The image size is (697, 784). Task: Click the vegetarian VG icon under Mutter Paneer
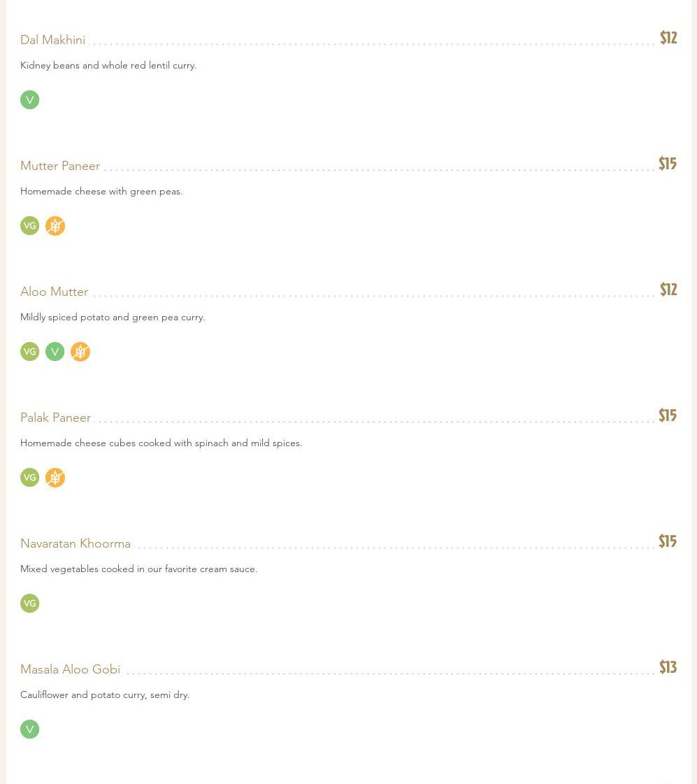pos(29,226)
